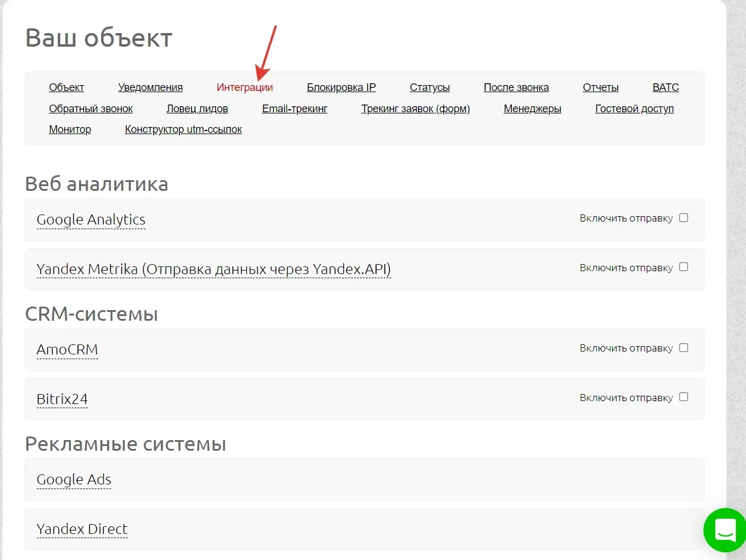The height and width of the screenshot is (560, 746).
Task: Open После звонка tab
Action: tap(516, 87)
